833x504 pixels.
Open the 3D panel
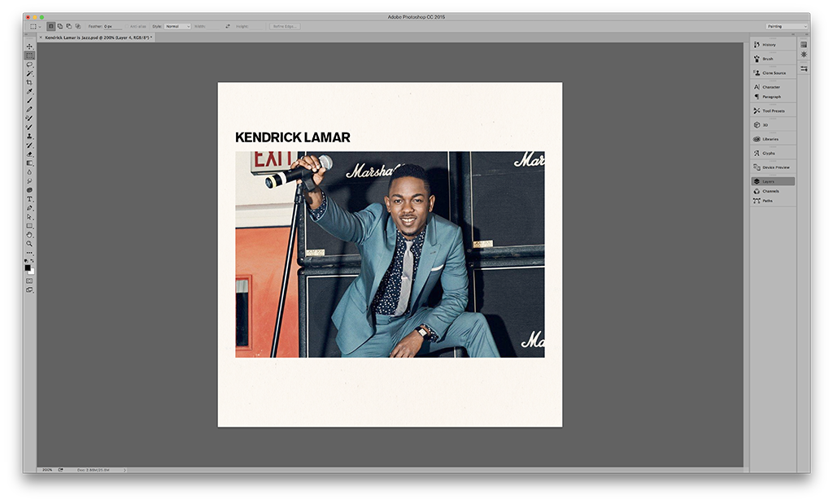[x=773, y=125]
